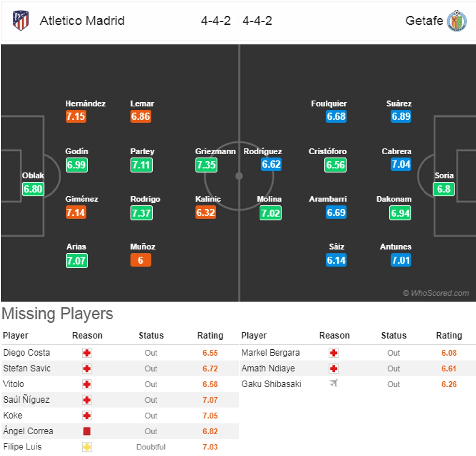476x456 pixels.
Task: Select Oblak's 6.80 goalkeeper rating badge
Action: [33, 189]
